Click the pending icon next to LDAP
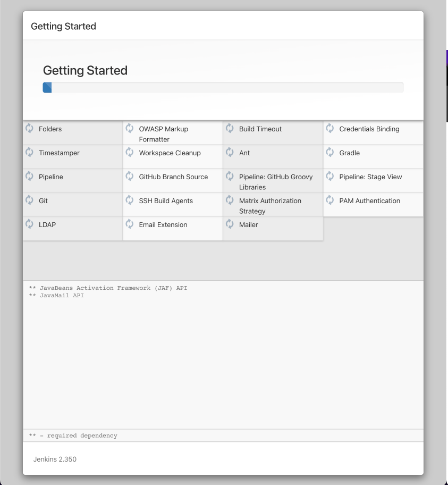 [x=29, y=224]
